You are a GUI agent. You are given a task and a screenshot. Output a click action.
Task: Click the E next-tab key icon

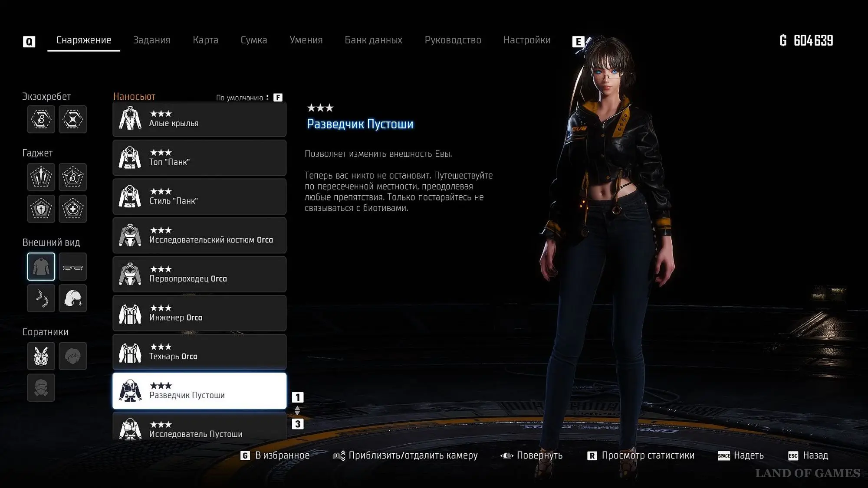[x=578, y=42]
